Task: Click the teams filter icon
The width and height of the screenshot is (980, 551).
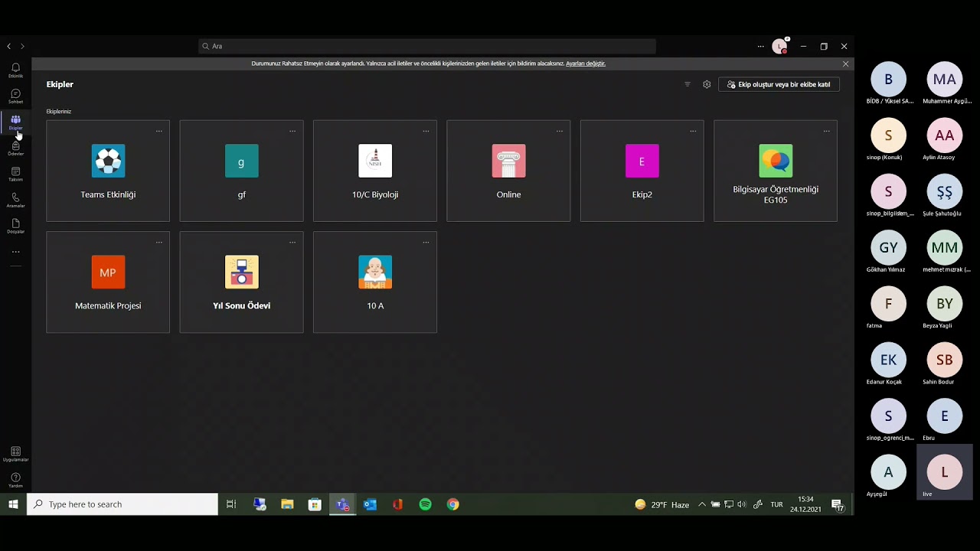Action: (688, 84)
